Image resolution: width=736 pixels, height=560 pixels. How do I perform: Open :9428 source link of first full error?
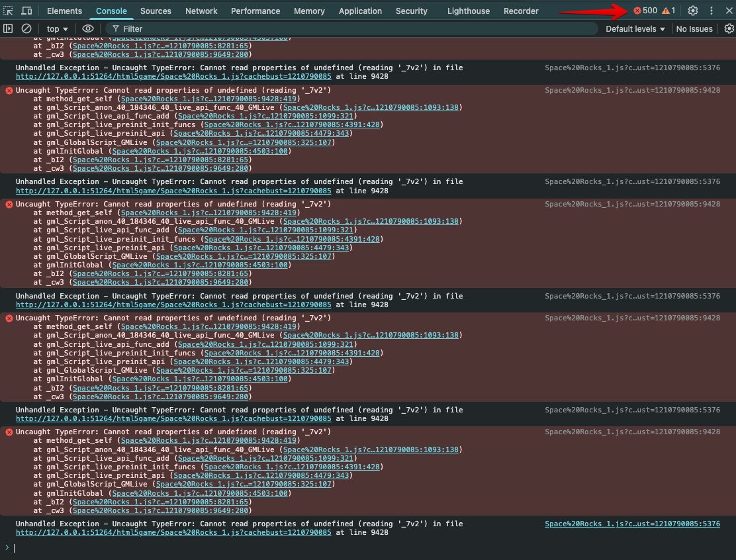tap(632, 90)
